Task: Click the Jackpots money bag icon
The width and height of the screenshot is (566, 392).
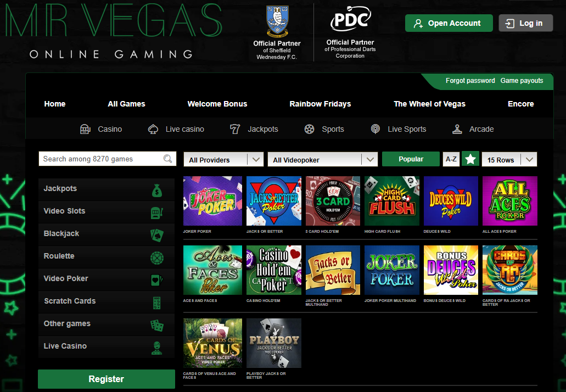Action: [x=156, y=190]
